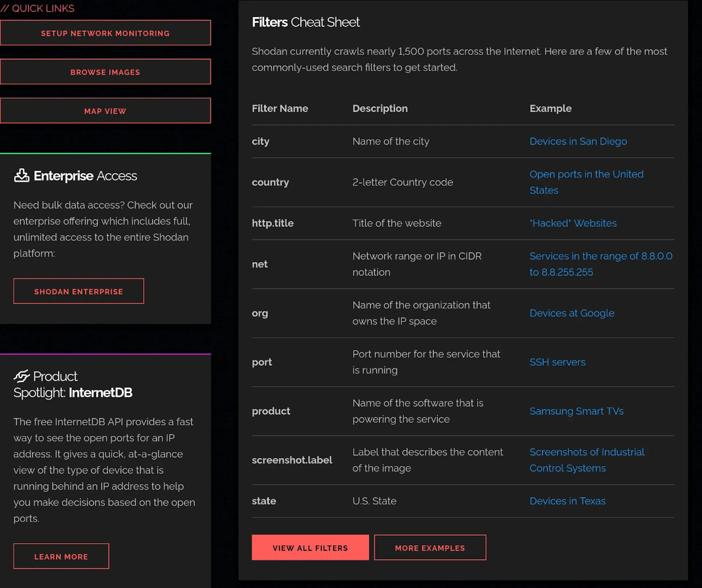This screenshot has width=702, height=588.
Task: Click the 'screenshot.label' filter name
Action: pyautogui.click(x=292, y=460)
